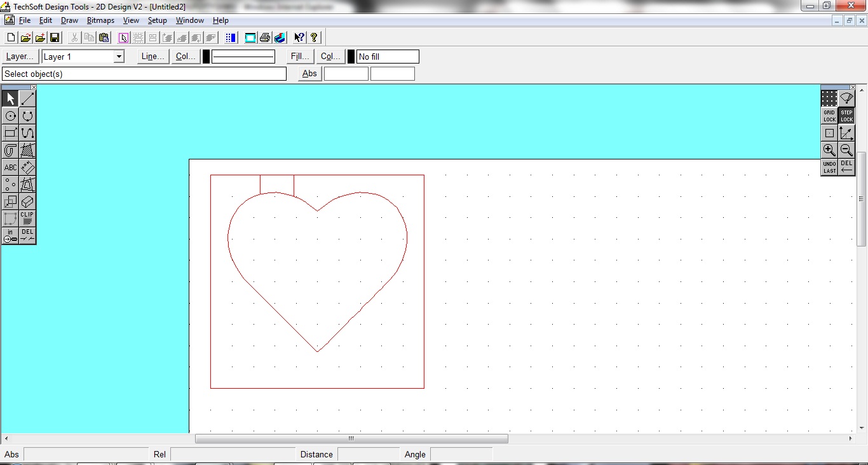
Task: Click the line Col... button
Action: pos(186,57)
